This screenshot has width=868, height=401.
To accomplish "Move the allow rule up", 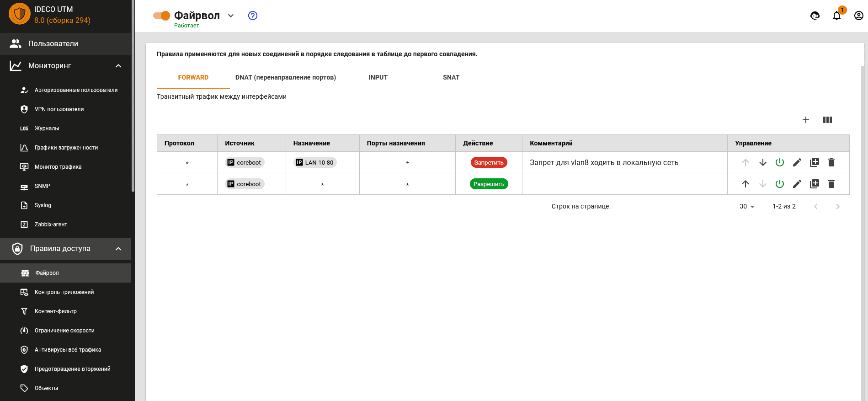I will click(746, 184).
